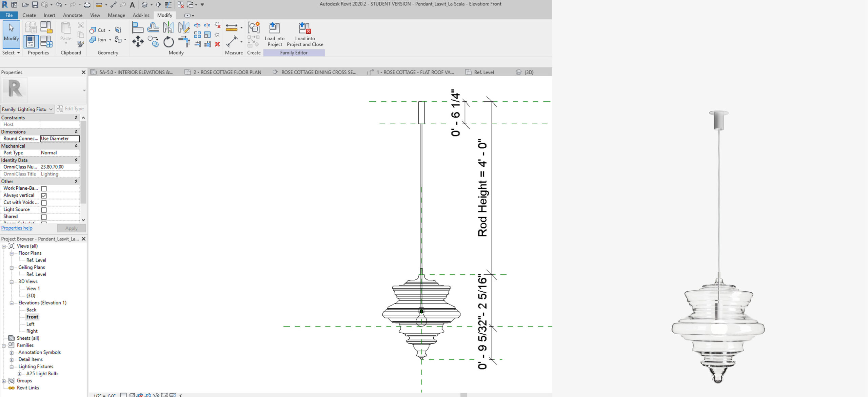
Task: Open the File menu
Action: [9, 15]
